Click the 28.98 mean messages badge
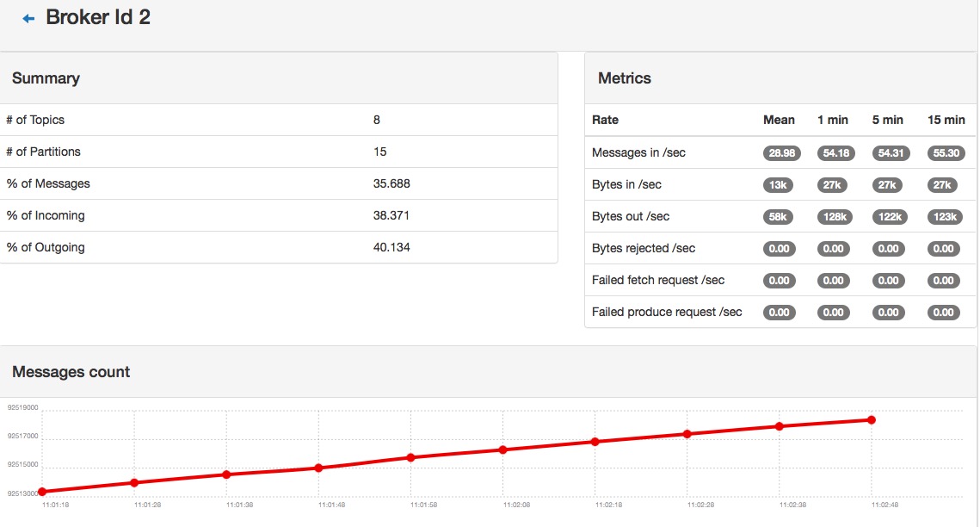Screen dimensions: 980x527 click(780, 153)
